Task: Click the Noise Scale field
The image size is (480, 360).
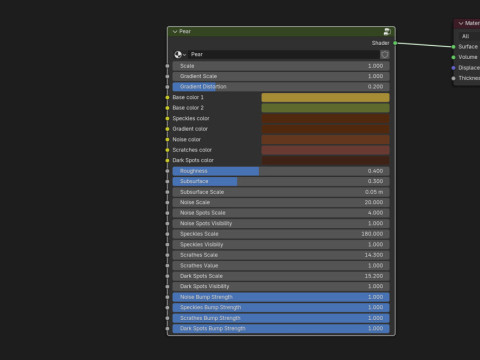Action: point(281,202)
